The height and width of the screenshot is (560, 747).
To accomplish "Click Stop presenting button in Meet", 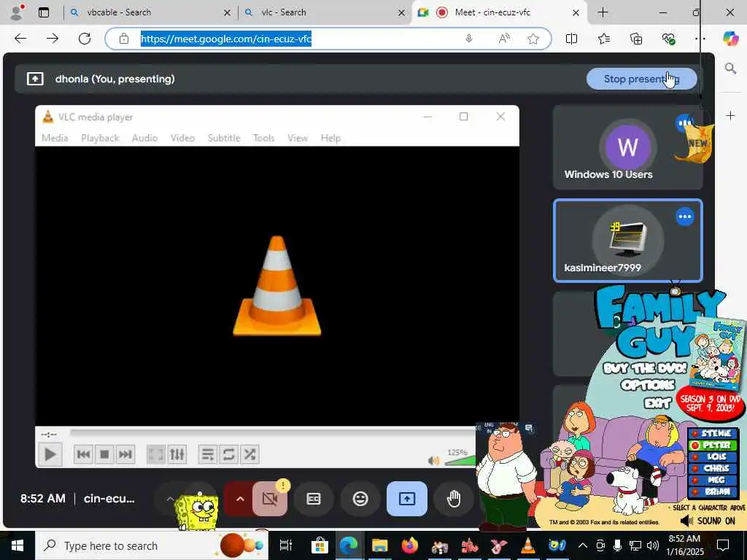I will point(641,79).
